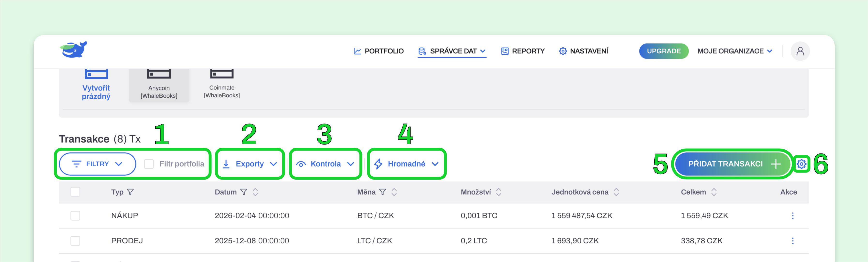
Task: Select the PRODEJ transaction row checkbox
Action: click(x=75, y=241)
